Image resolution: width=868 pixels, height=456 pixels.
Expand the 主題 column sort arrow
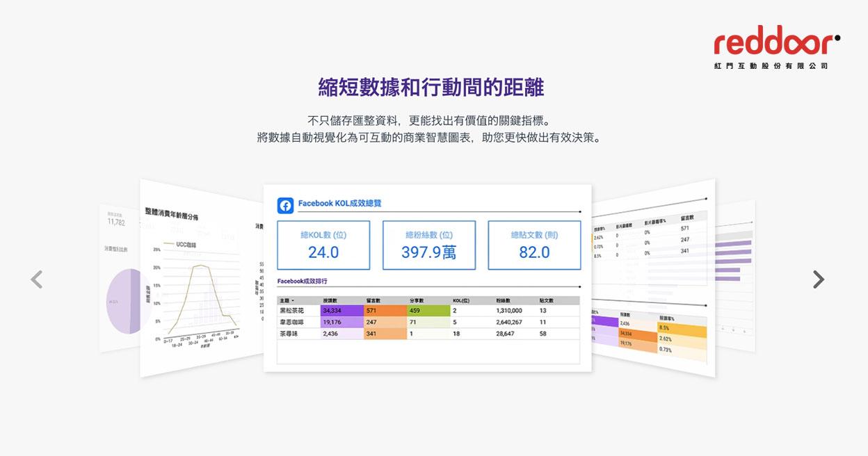point(293,300)
